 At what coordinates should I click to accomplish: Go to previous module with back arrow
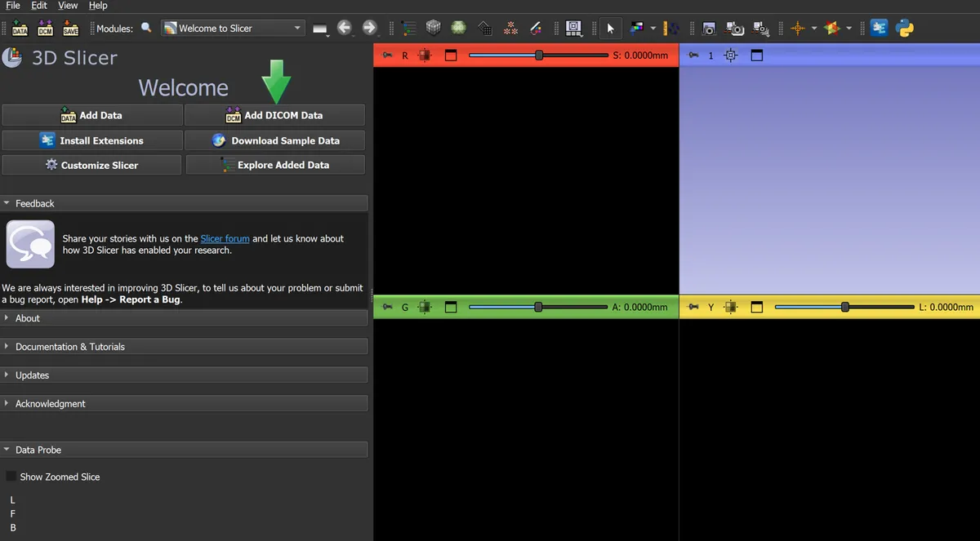pyautogui.click(x=345, y=28)
